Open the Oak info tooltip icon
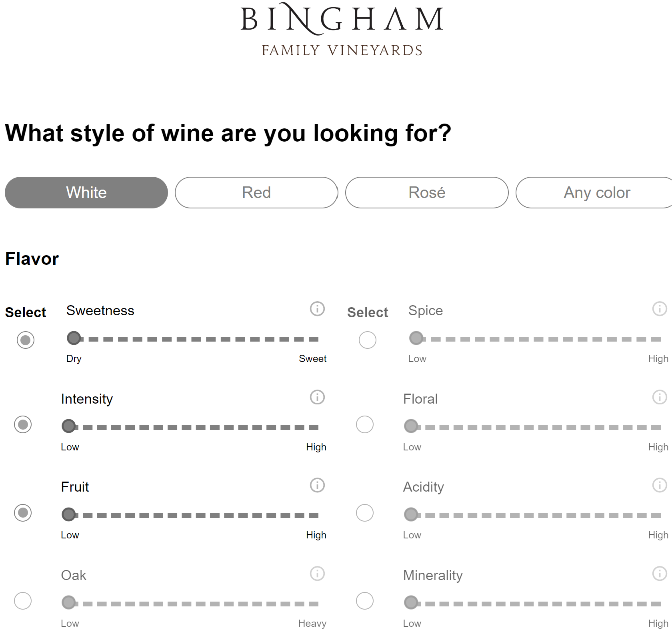This screenshot has height=640, width=672. pyautogui.click(x=317, y=574)
